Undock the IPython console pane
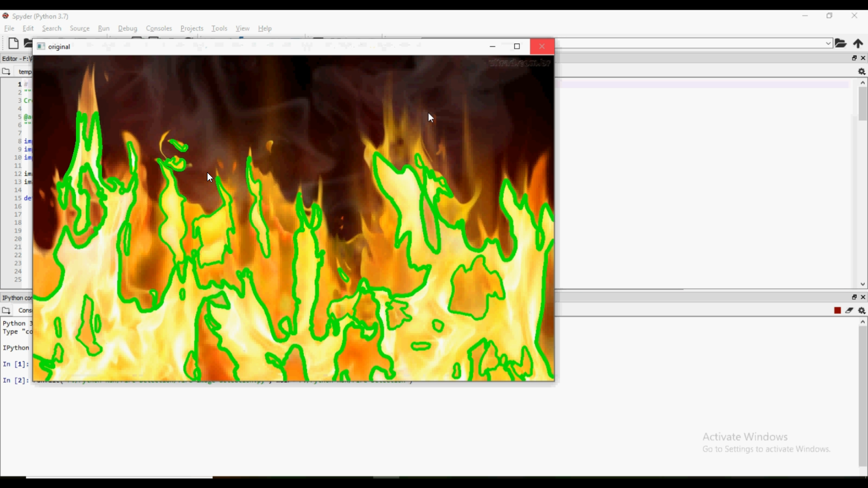 [854, 297]
